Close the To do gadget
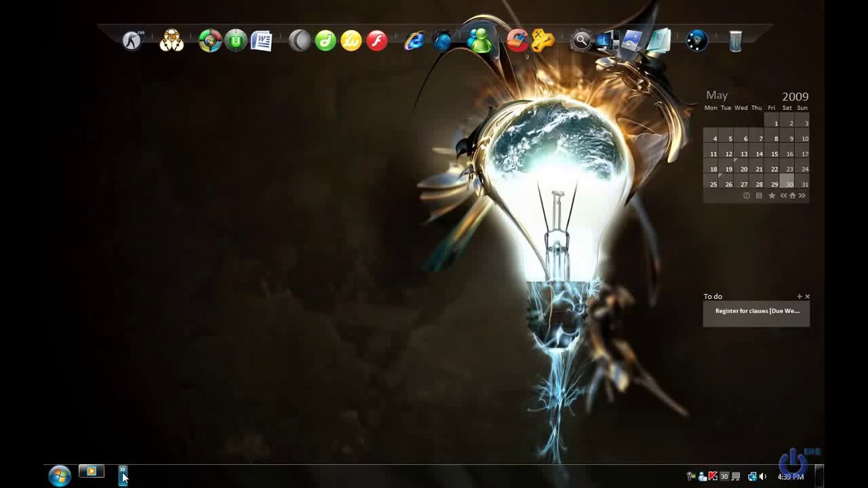This screenshot has width=868, height=488. coord(807,296)
